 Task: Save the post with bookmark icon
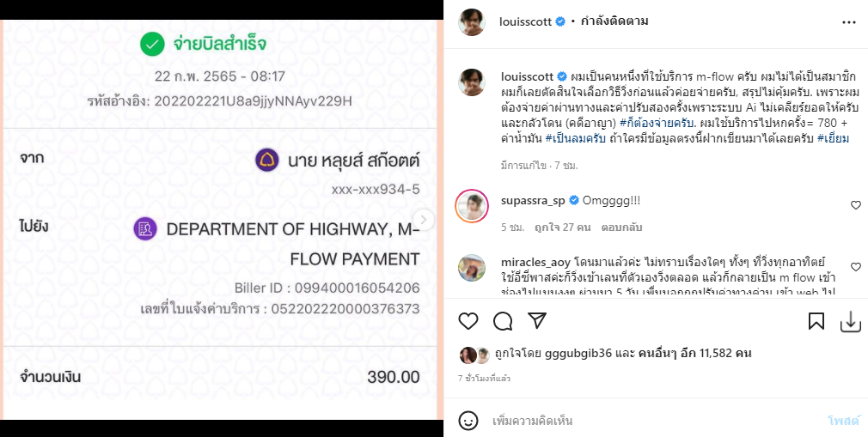click(x=816, y=321)
